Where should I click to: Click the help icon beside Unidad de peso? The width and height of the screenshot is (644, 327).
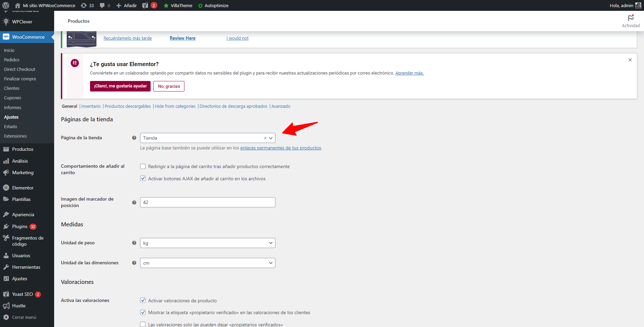point(134,243)
